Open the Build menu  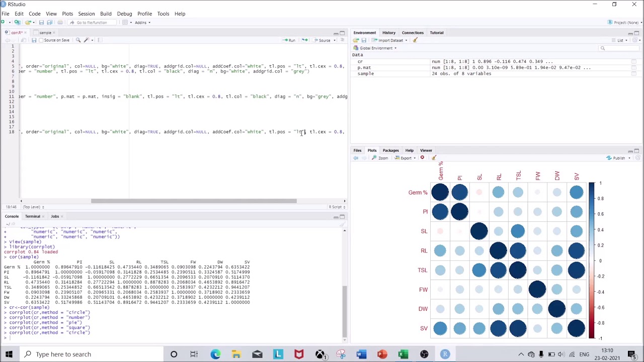pos(106,14)
